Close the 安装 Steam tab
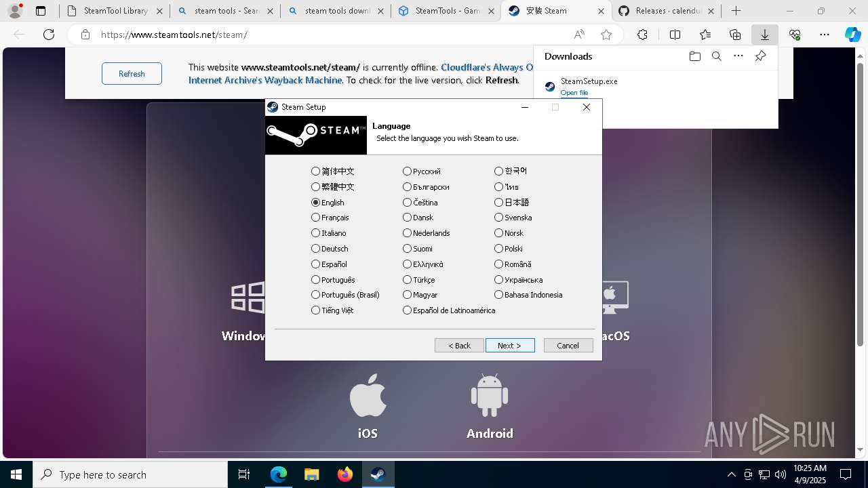The height and width of the screenshot is (488, 868). click(x=601, y=11)
